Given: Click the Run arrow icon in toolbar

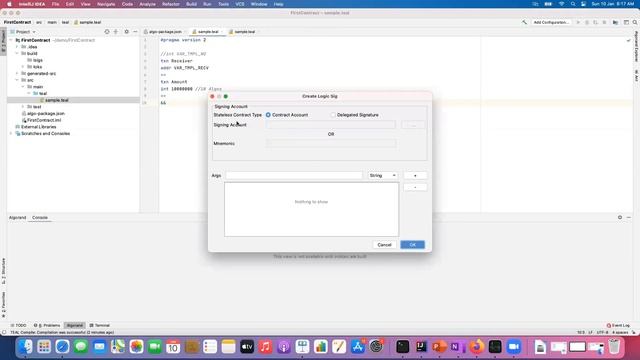Looking at the screenshot, I should (578, 22).
